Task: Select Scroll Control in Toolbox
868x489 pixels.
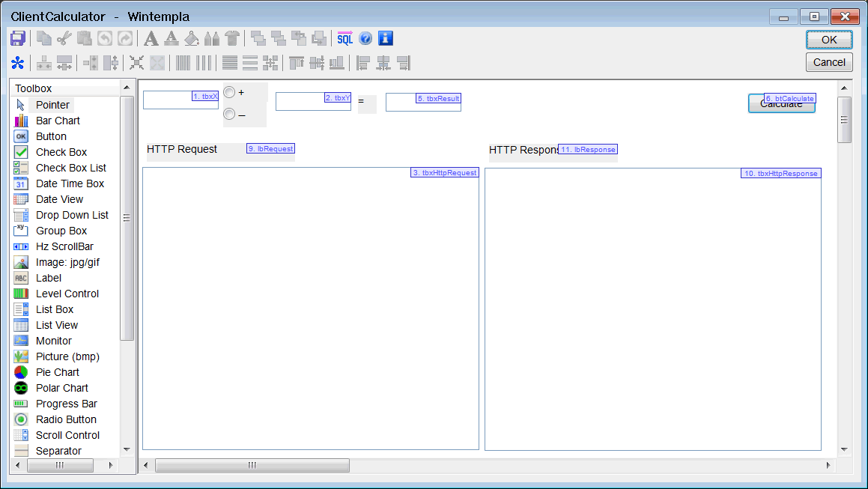Action: pyautogui.click(x=67, y=435)
